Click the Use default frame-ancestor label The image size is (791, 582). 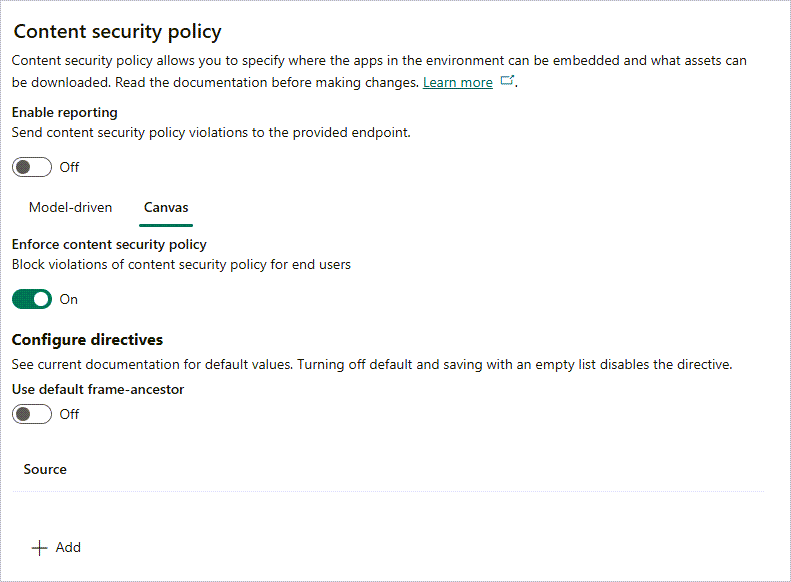tap(98, 390)
